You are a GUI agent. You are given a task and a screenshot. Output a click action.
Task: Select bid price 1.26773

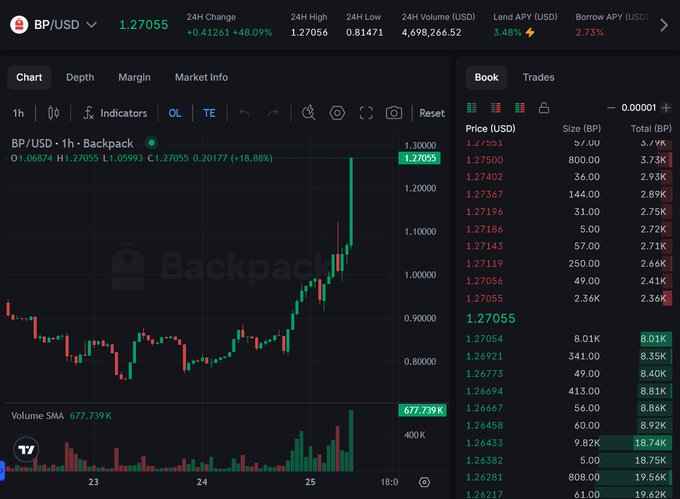click(484, 374)
